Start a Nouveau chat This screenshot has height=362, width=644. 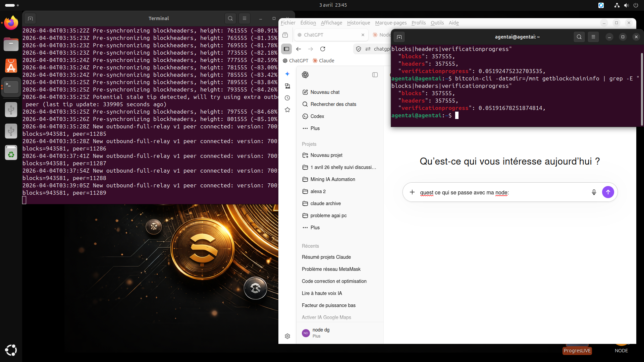coord(325,92)
